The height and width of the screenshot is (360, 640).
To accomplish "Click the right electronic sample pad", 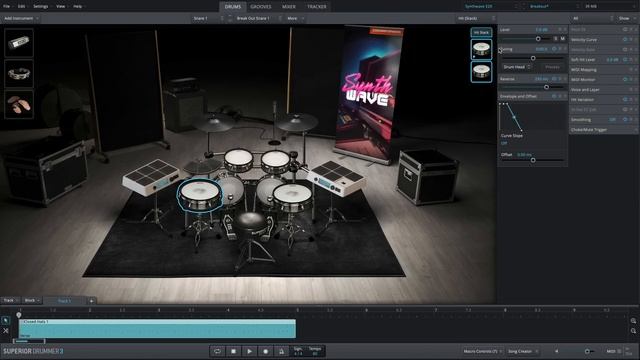I will coord(336,178).
